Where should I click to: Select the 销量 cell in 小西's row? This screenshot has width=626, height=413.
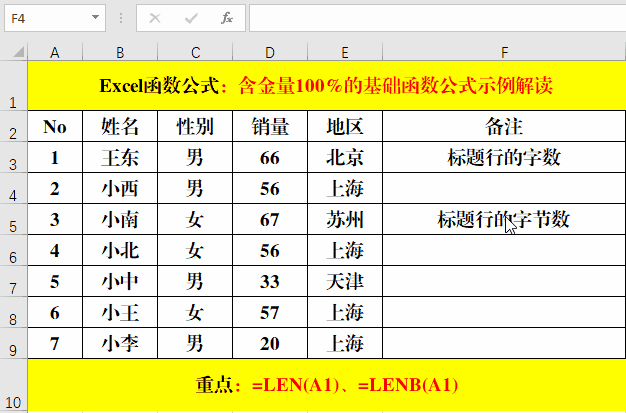coord(270,188)
